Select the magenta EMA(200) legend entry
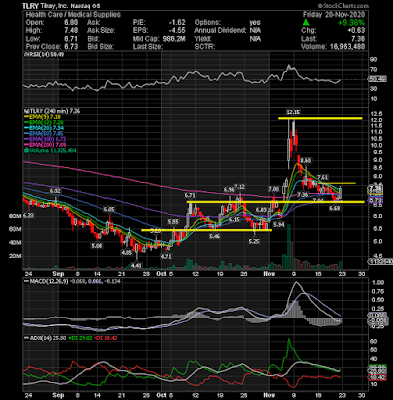 point(44,145)
